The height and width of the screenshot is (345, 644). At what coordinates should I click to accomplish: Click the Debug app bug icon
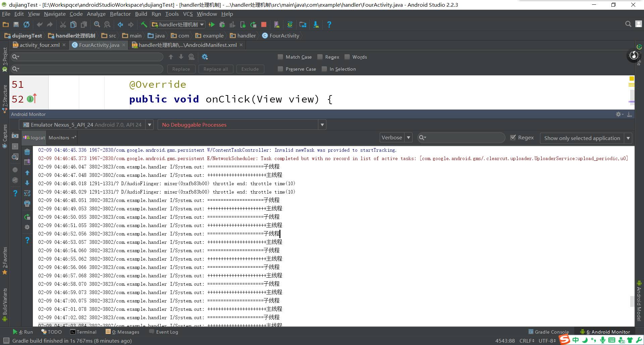coord(222,24)
